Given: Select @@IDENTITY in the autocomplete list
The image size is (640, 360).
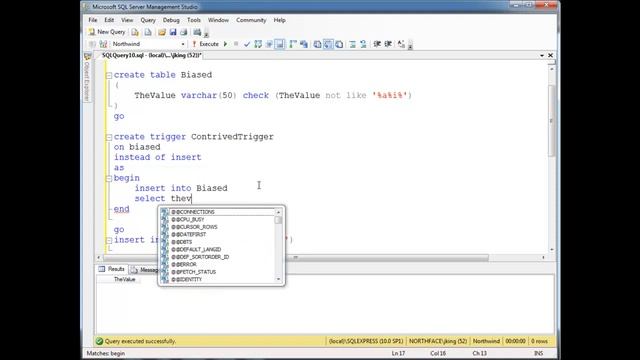Looking at the screenshot, I should [x=217, y=280].
